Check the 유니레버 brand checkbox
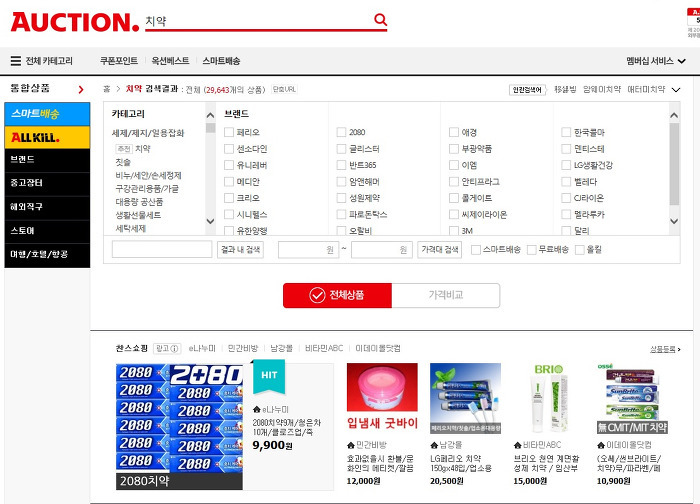 229,165
